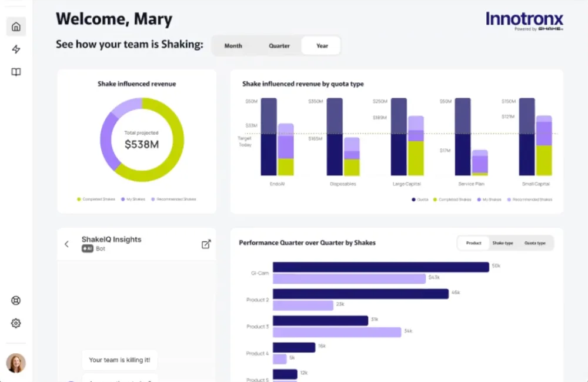Click the GI-Cam row label
This screenshot has height=382, width=588.
click(260, 273)
